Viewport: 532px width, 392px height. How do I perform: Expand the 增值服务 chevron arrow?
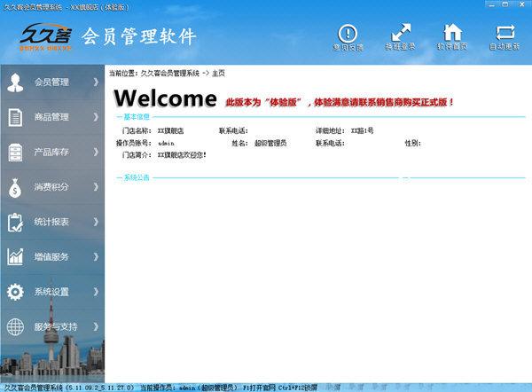pyautogui.click(x=96, y=256)
